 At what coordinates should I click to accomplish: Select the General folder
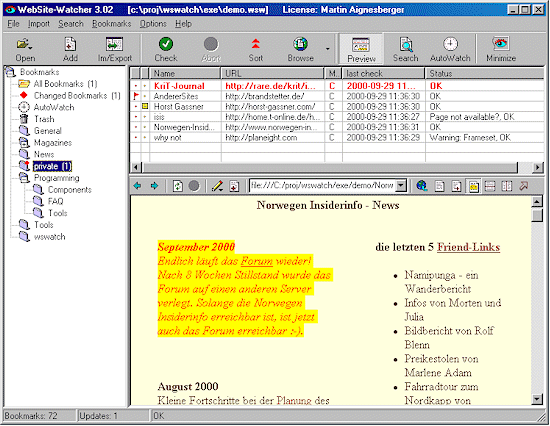click(47, 131)
